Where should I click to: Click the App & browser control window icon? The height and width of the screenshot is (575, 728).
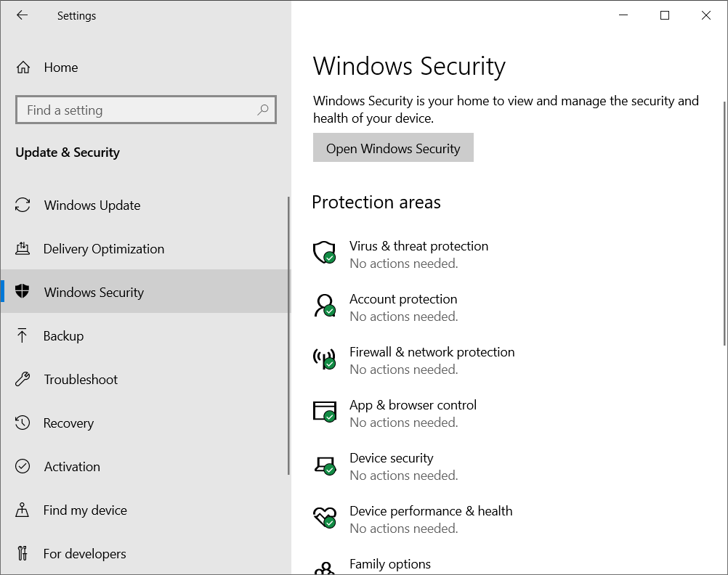click(324, 412)
